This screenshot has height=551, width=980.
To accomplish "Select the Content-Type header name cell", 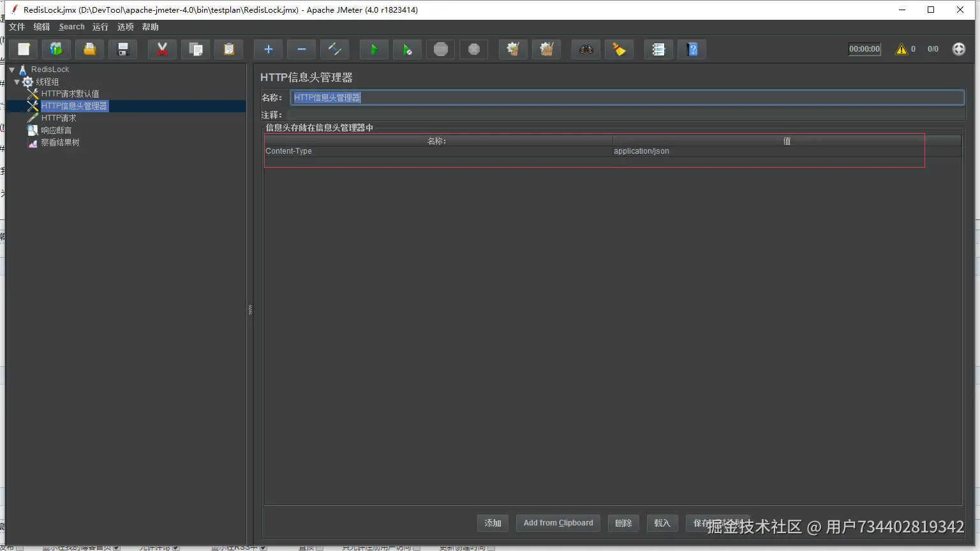I will pyautogui.click(x=438, y=151).
